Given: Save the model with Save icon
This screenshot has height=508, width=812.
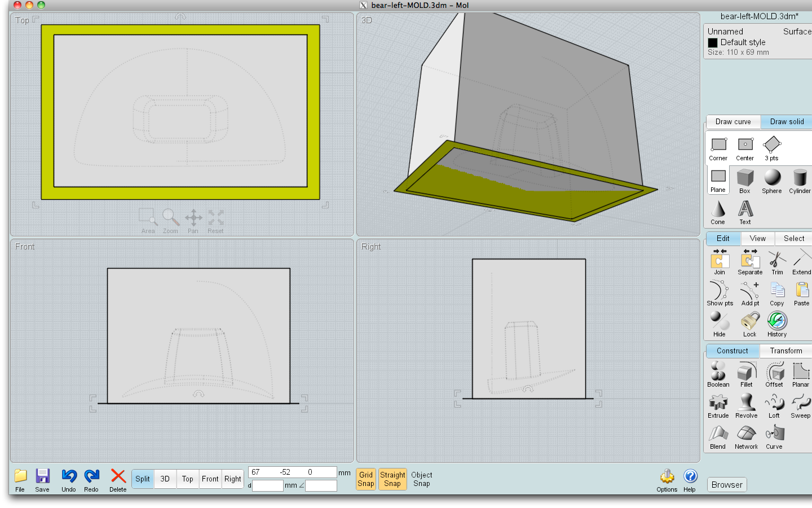Looking at the screenshot, I should 42,480.
